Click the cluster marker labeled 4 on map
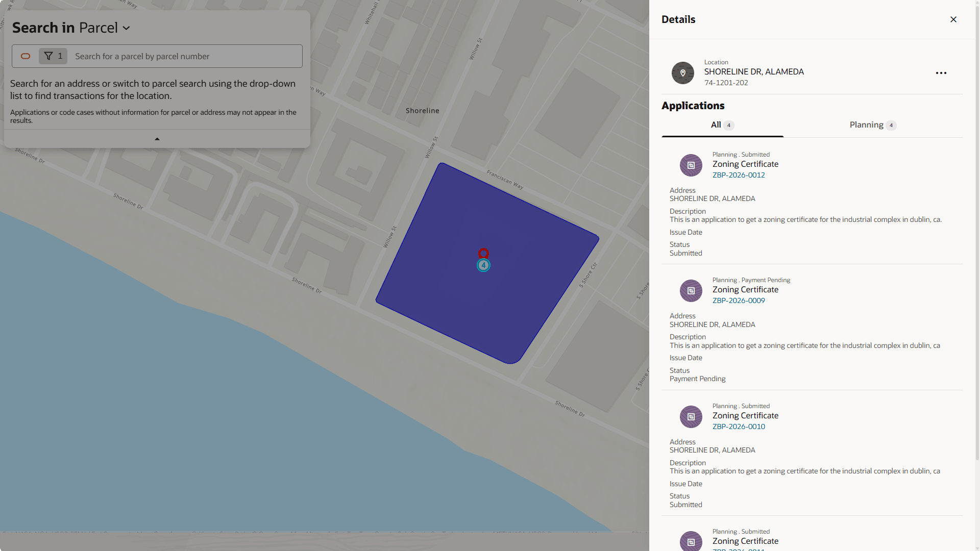Viewport: 980px width, 551px height. (x=483, y=265)
